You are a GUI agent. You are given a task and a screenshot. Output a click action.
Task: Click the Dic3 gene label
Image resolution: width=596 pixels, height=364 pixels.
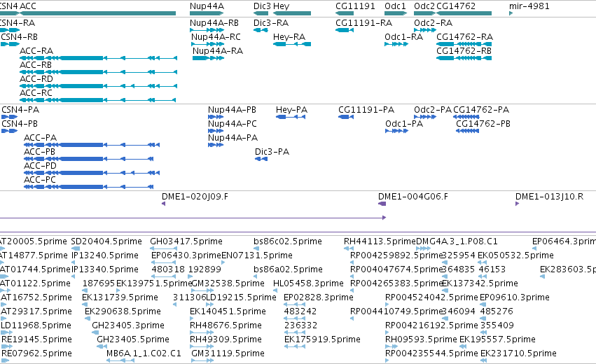262,6
